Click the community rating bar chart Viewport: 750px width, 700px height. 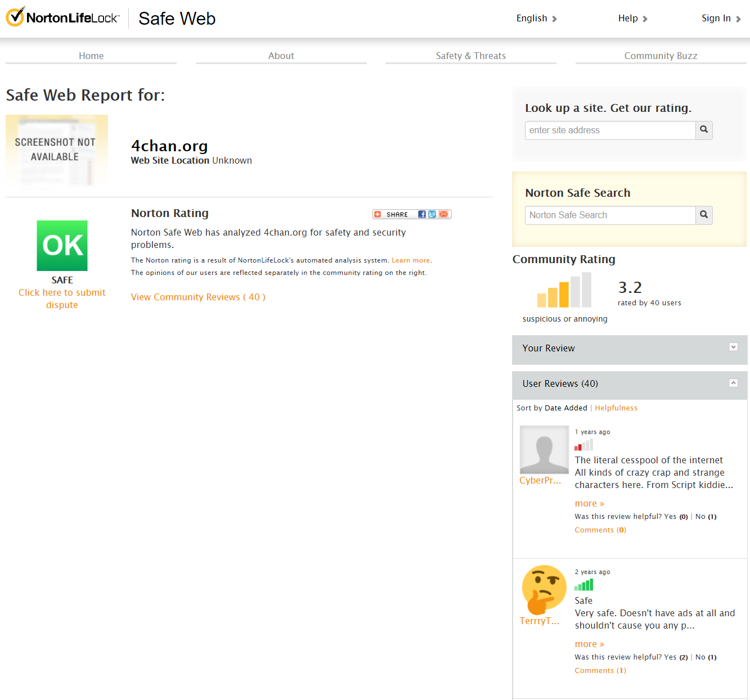(564, 290)
